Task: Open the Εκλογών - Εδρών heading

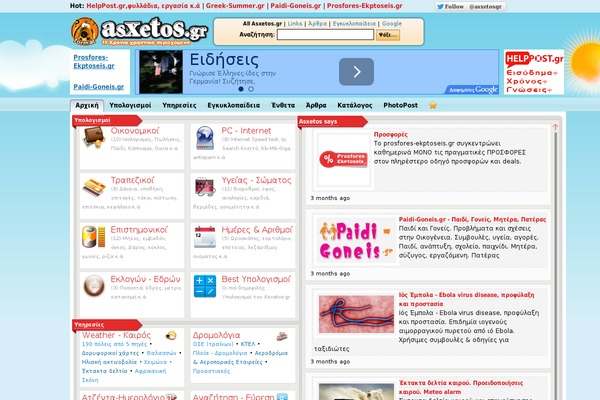Action: coord(145,279)
